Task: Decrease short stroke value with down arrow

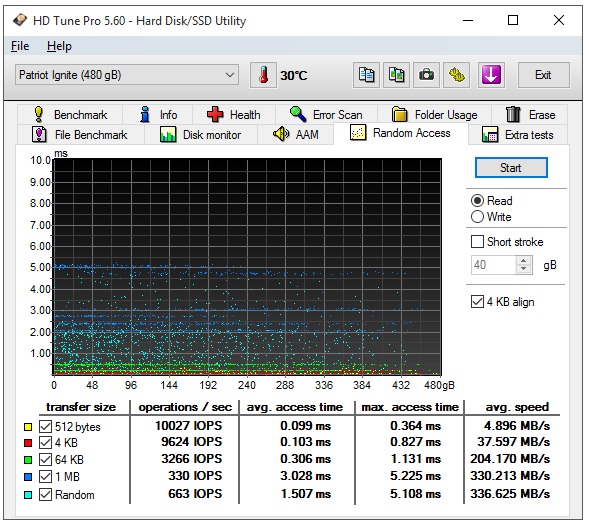Action: click(524, 269)
